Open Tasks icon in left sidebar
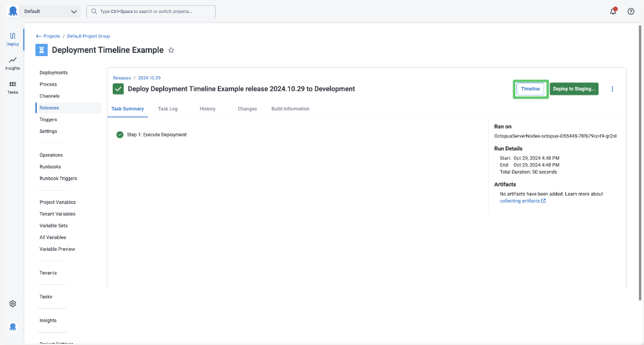This screenshot has height=345, width=644. tap(13, 88)
